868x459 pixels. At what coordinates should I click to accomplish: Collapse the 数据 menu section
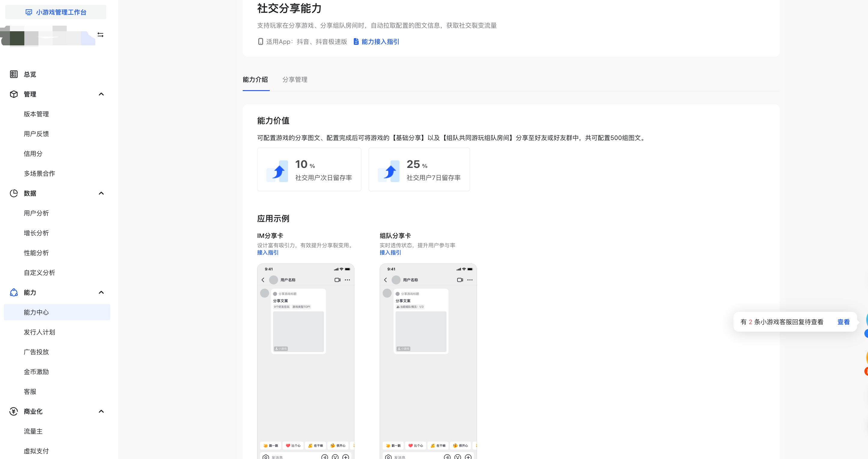click(x=101, y=193)
